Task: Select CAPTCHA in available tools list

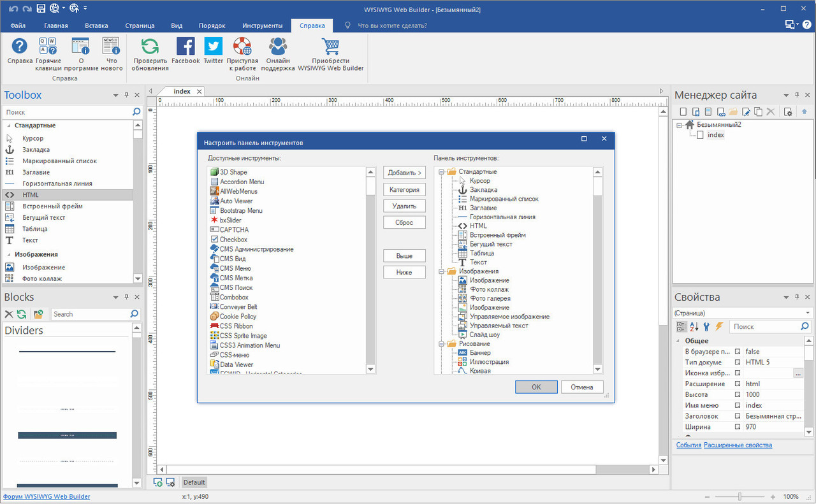Action: coord(235,229)
